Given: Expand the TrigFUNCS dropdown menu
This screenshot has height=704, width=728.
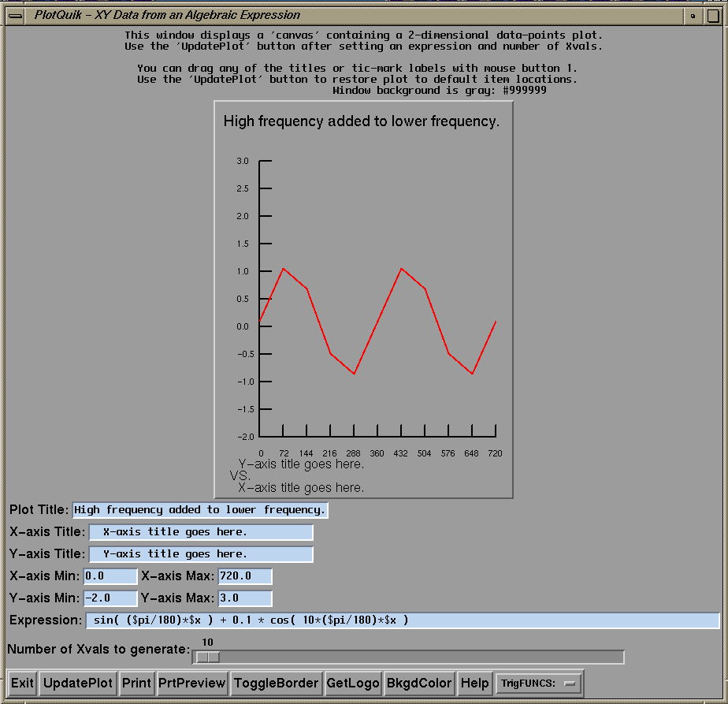Looking at the screenshot, I should [538, 683].
